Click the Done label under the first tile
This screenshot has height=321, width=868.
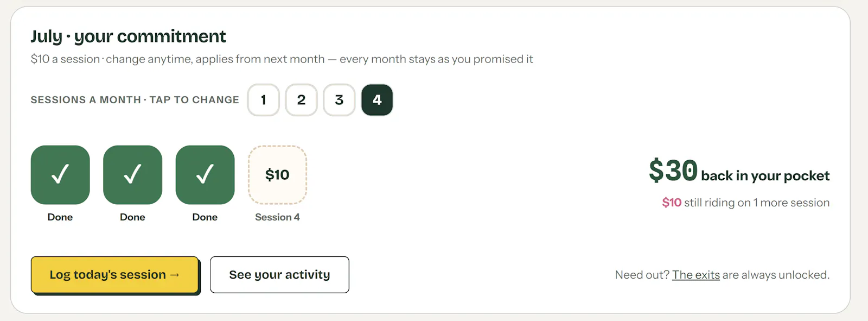coord(60,217)
